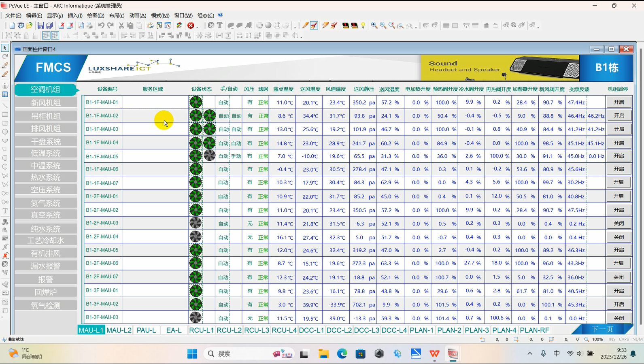Click the 下一页 next page button
The width and height of the screenshot is (644, 364).
click(602, 330)
